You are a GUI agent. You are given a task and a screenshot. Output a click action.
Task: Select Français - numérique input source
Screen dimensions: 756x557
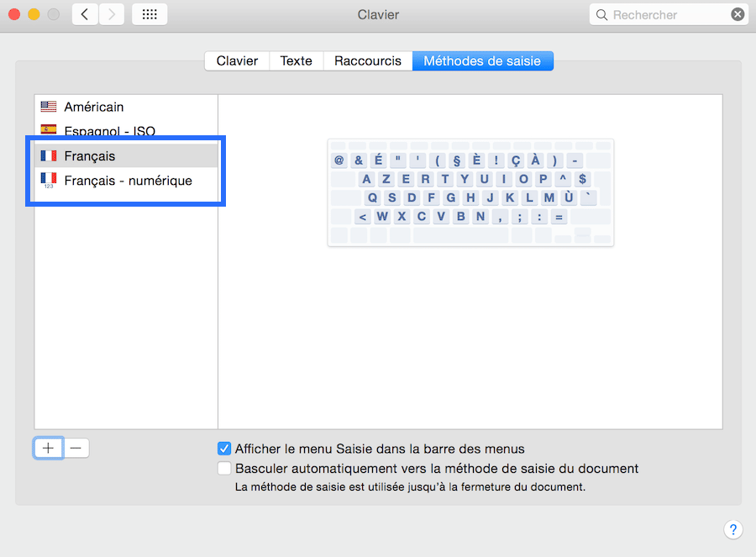click(x=126, y=181)
